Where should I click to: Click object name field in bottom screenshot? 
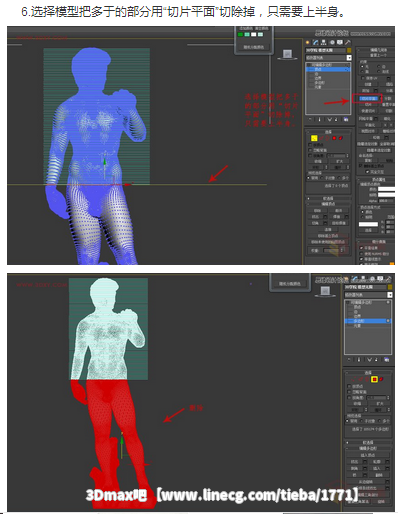[365, 287]
